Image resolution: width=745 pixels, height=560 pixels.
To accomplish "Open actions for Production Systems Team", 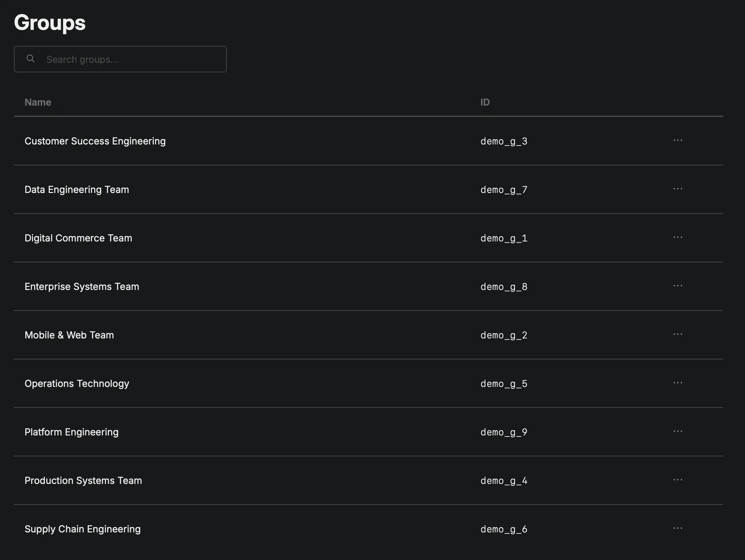I will (678, 480).
